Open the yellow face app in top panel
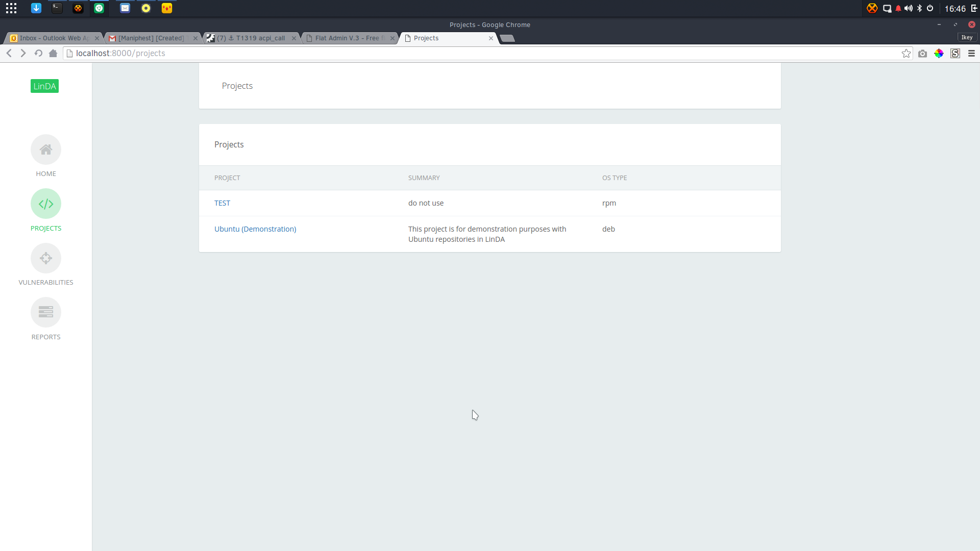The image size is (980, 551). [x=167, y=8]
